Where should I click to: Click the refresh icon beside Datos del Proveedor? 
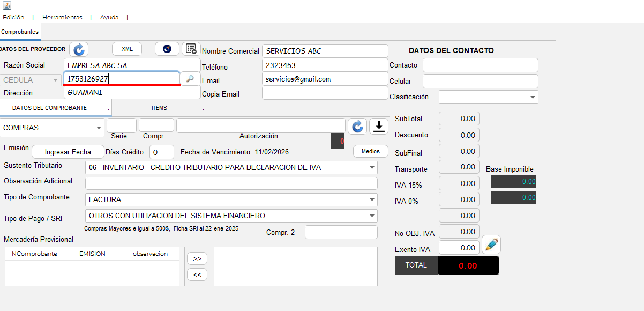coord(79,49)
